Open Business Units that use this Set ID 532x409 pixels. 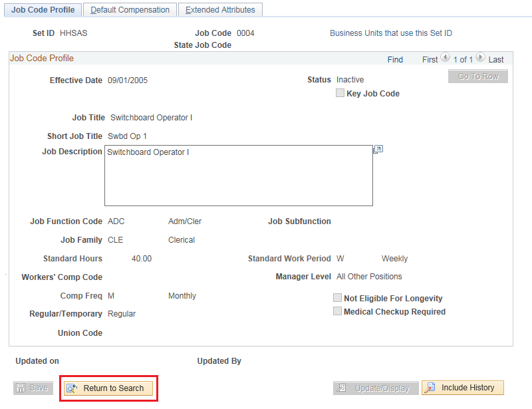[x=390, y=33]
